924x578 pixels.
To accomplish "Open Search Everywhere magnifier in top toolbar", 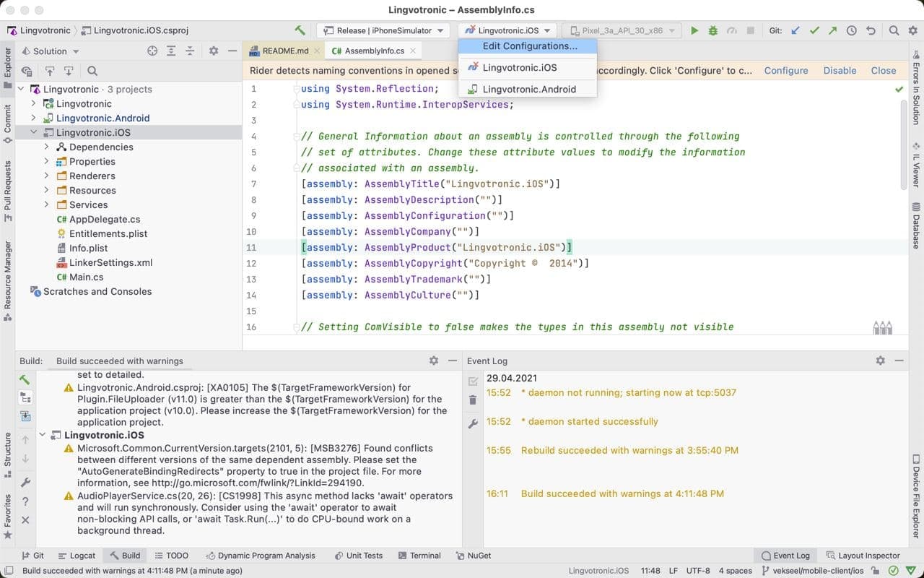I will [894, 30].
